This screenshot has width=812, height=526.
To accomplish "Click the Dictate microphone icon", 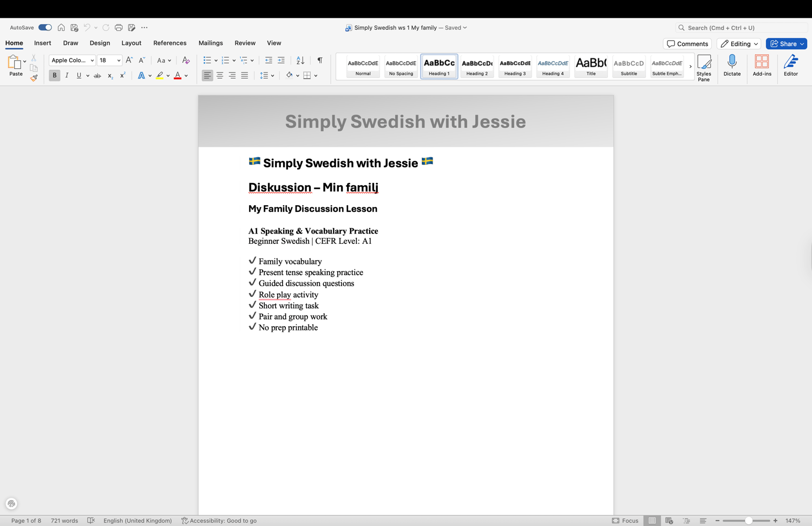I will coord(732,66).
